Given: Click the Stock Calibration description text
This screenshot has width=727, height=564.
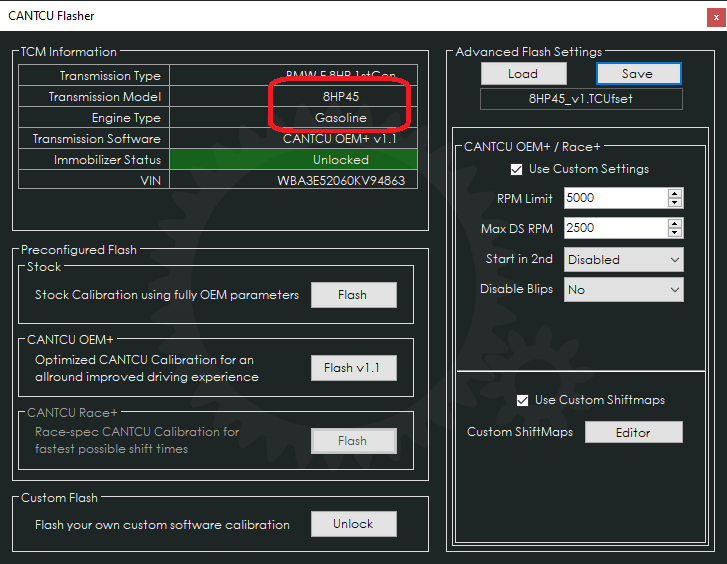Looking at the screenshot, I should coord(167,295).
